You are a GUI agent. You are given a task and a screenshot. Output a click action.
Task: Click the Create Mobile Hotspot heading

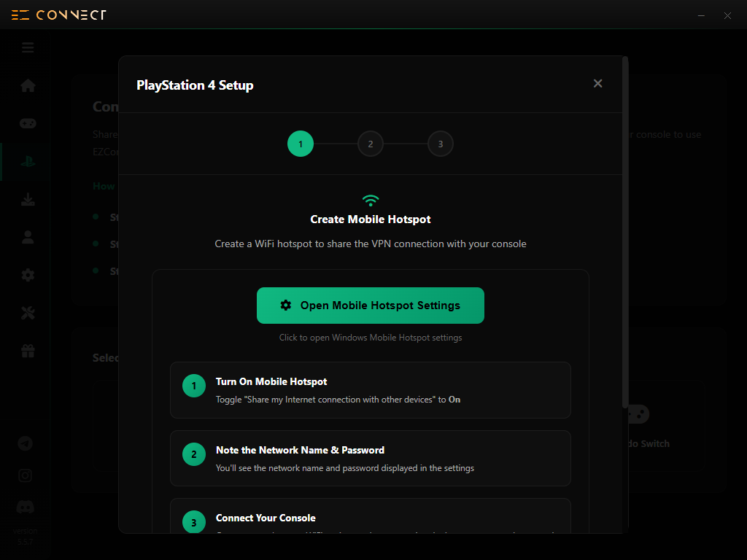371,219
